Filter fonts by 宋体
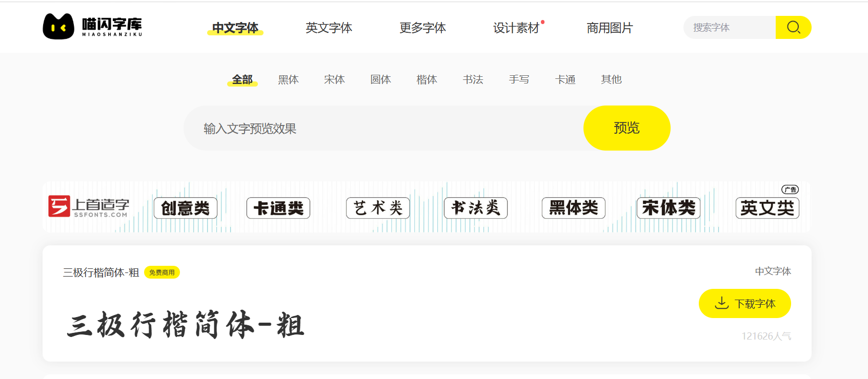 click(334, 79)
